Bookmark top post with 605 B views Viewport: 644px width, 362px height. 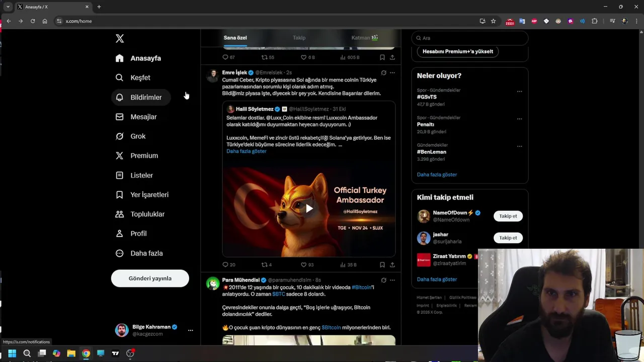coord(382,57)
